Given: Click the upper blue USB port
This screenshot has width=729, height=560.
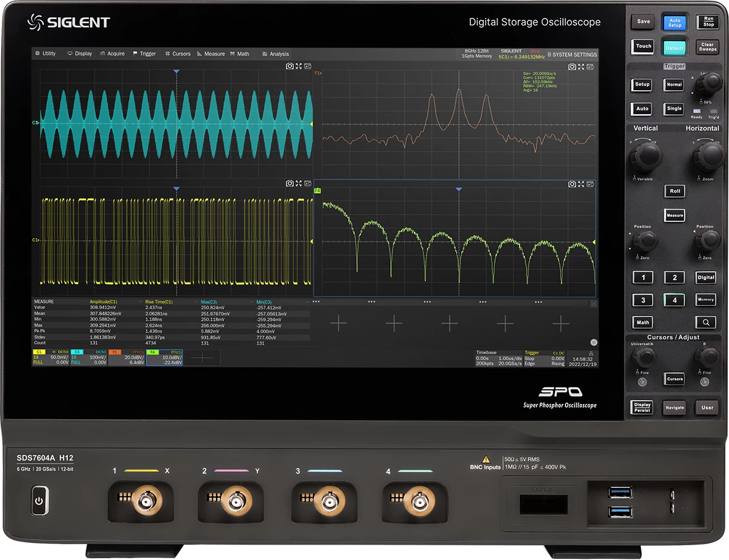Looking at the screenshot, I should (x=620, y=492).
